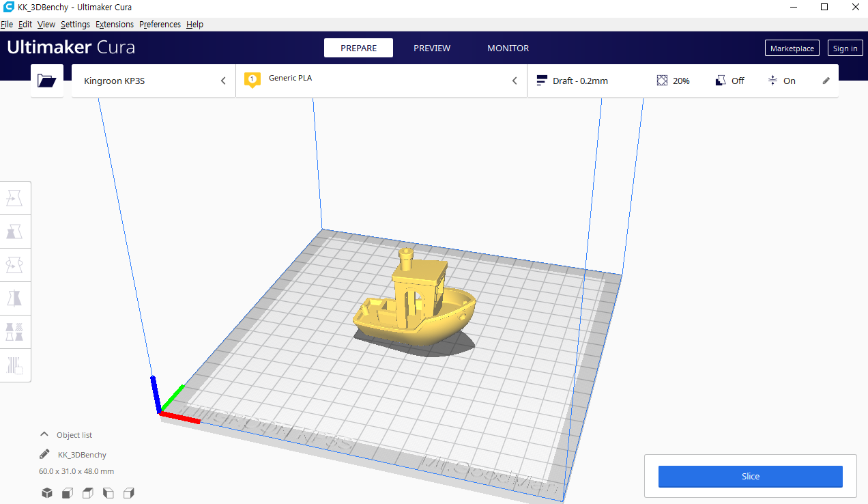Collapse the Object list
The image size is (868, 504).
pyautogui.click(x=44, y=434)
